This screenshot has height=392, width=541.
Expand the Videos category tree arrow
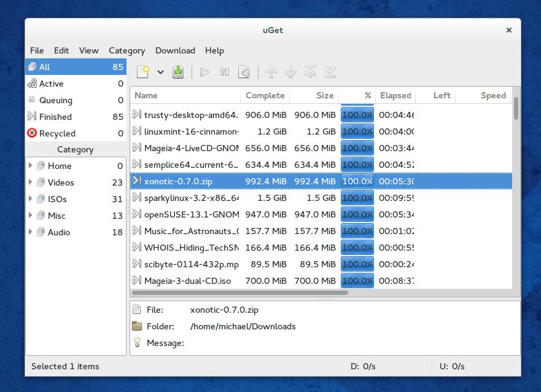tap(30, 182)
